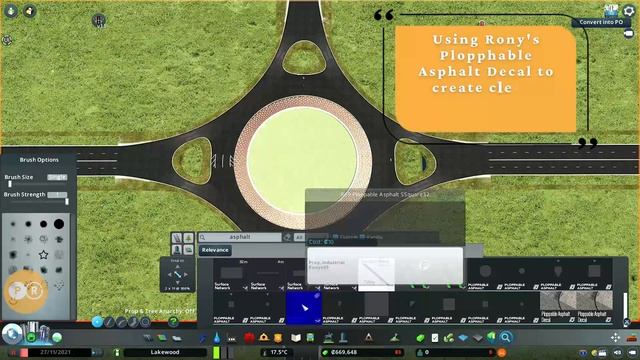The image size is (640, 360).
Task: Open the game options gear
Action: [629, 11]
